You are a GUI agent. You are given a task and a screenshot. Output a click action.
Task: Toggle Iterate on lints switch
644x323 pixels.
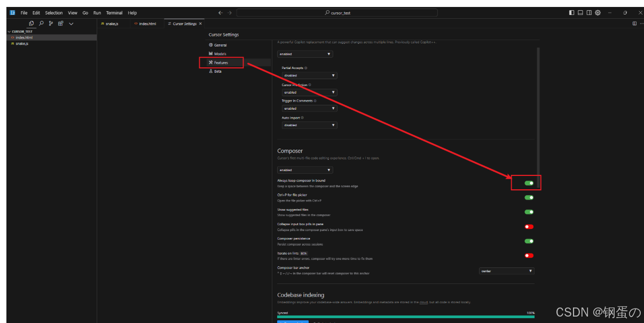click(x=529, y=256)
